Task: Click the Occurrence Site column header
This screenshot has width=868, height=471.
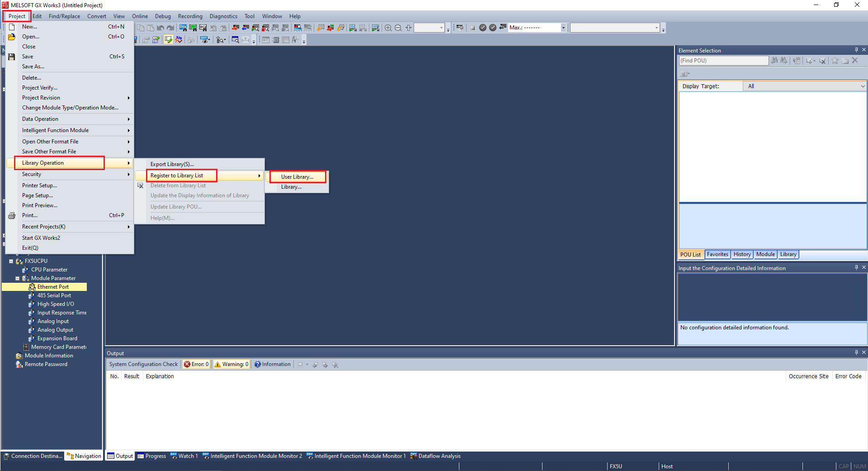Action: [808, 376]
